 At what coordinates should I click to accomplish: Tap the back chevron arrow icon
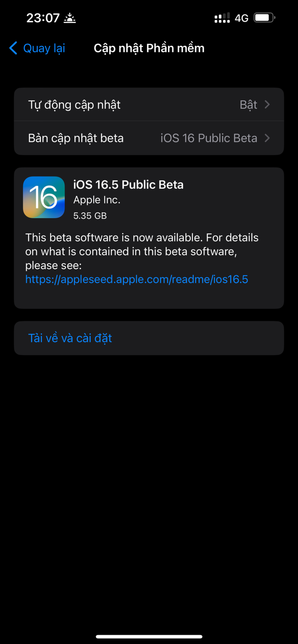coord(13,48)
